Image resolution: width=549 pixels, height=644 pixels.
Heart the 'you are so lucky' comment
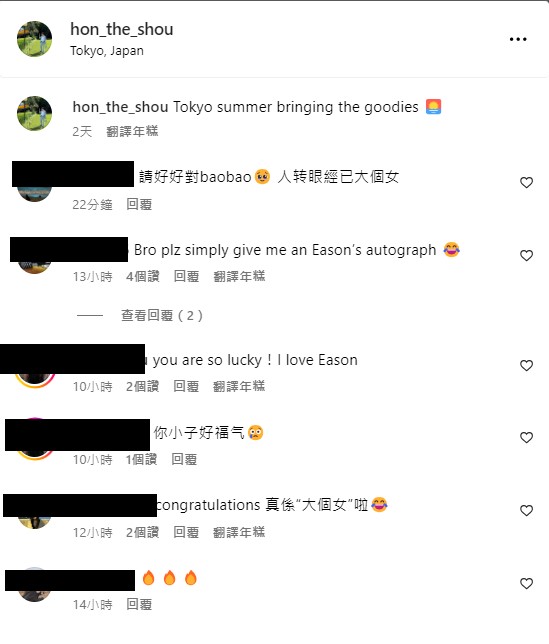point(526,365)
